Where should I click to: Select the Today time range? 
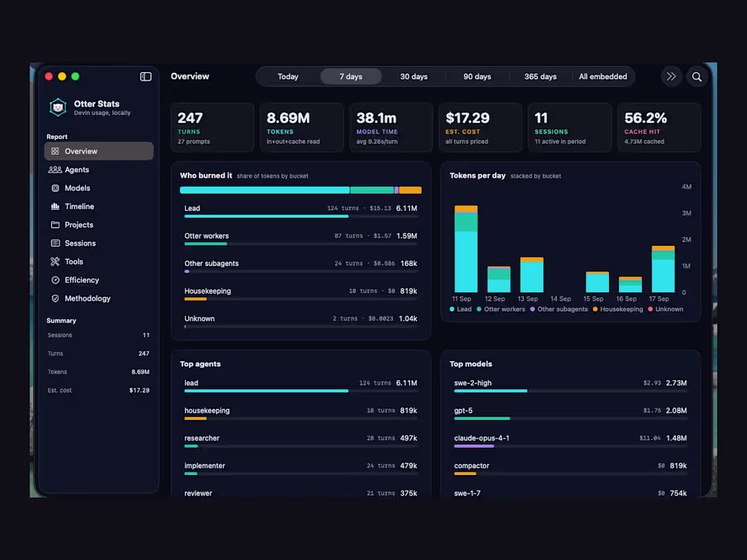point(288,77)
